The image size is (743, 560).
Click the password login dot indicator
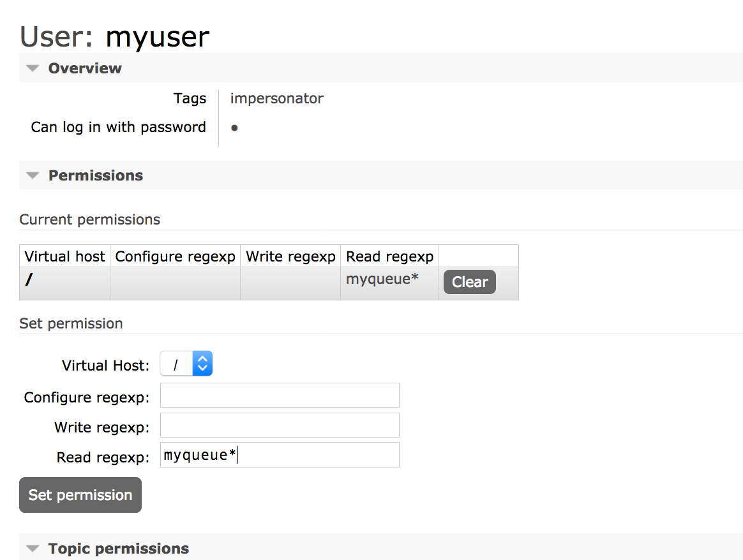(234, 128)
